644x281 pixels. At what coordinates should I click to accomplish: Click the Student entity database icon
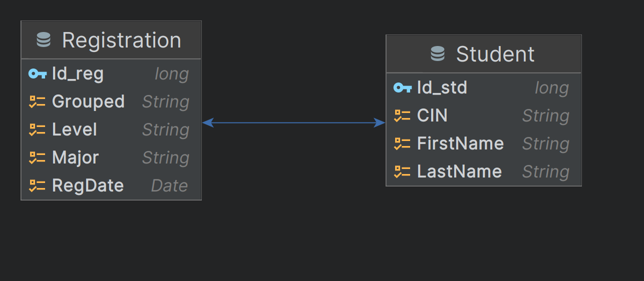pos(438,54)
